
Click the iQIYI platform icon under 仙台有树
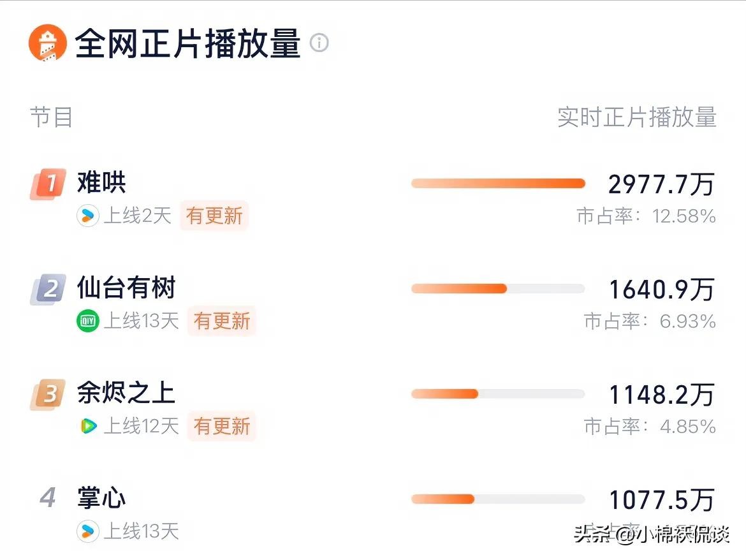[87, 321]
